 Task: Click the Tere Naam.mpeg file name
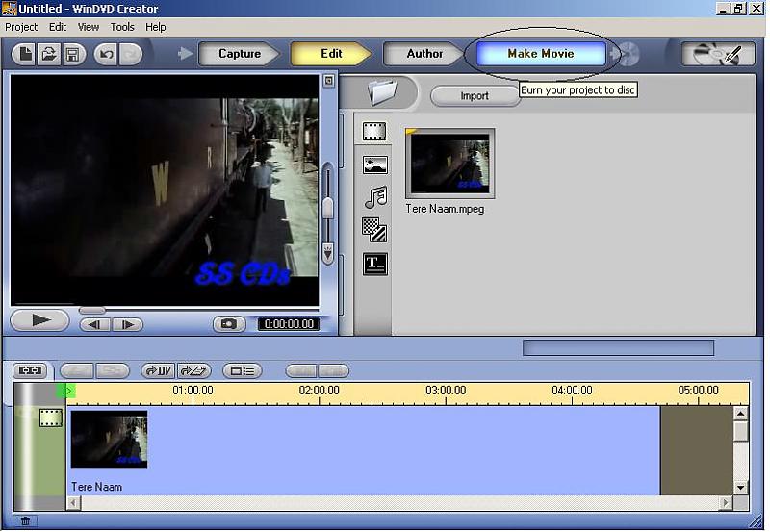445,209
